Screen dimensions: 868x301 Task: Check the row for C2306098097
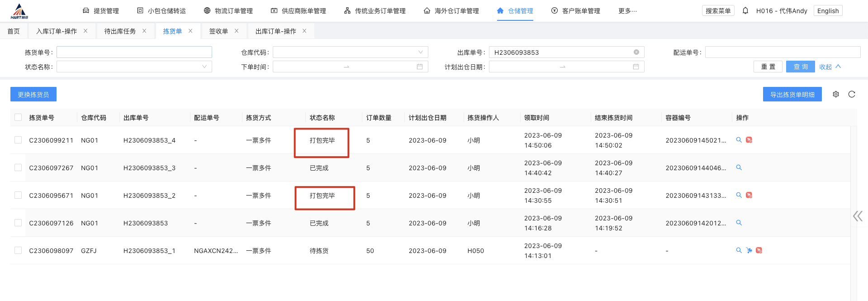[x=18, y=250]
